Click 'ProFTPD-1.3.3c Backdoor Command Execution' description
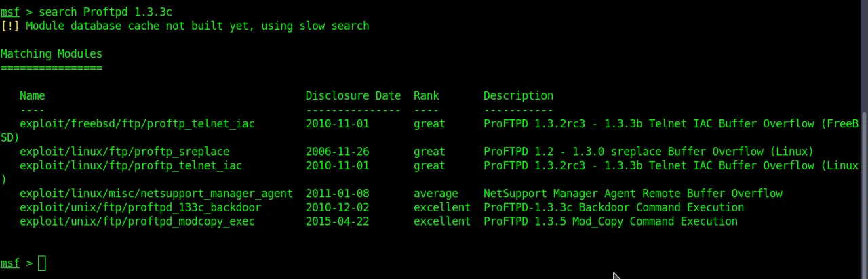Viewport: 868px width, 279px height. [614, 208]
